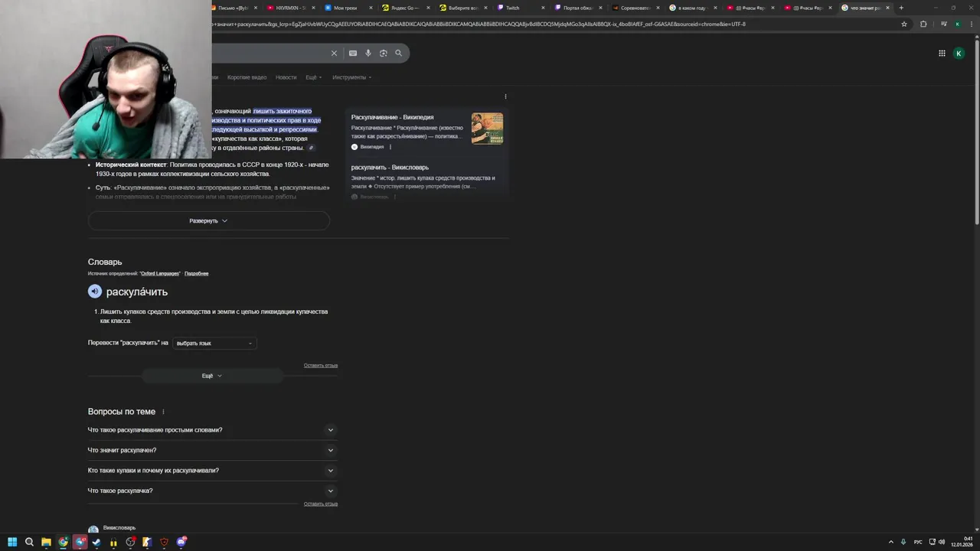Open Windows taskbar search
980x551 pixels.
pyautogui.click(x=29, y=542)
